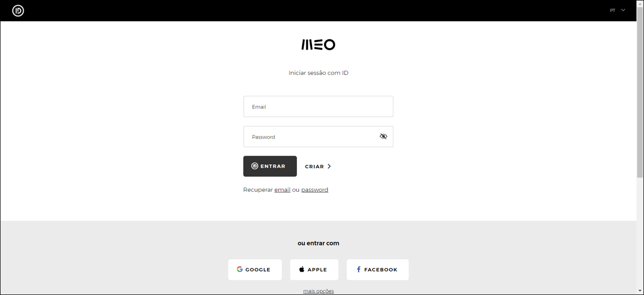Screen dimensions: 644x295
Task: Click the MEO logo above the login form
Action: coord(318,44)
